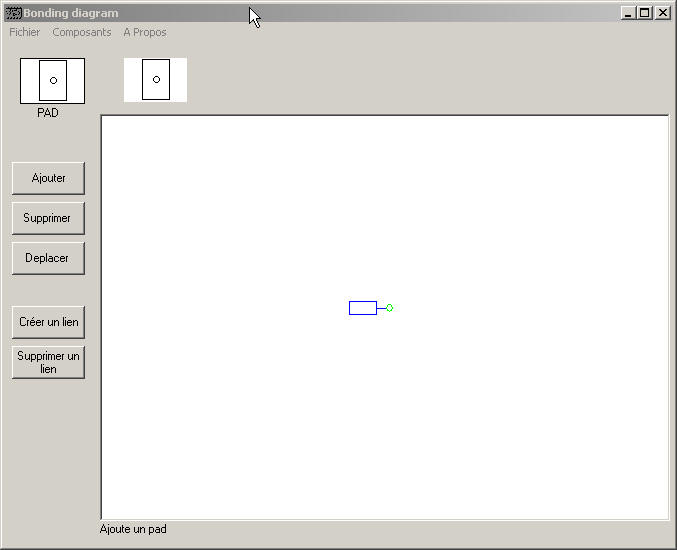Click the green circle connection point

[389, 308]
